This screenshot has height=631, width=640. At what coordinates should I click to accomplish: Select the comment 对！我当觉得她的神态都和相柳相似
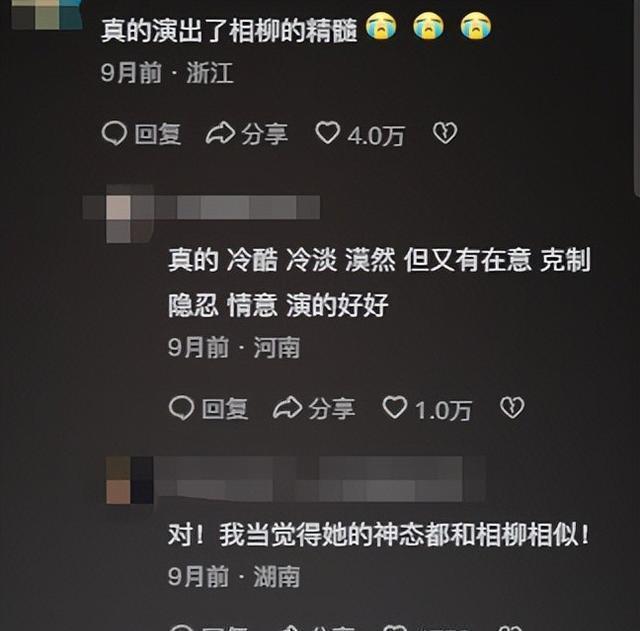[379, 534]
